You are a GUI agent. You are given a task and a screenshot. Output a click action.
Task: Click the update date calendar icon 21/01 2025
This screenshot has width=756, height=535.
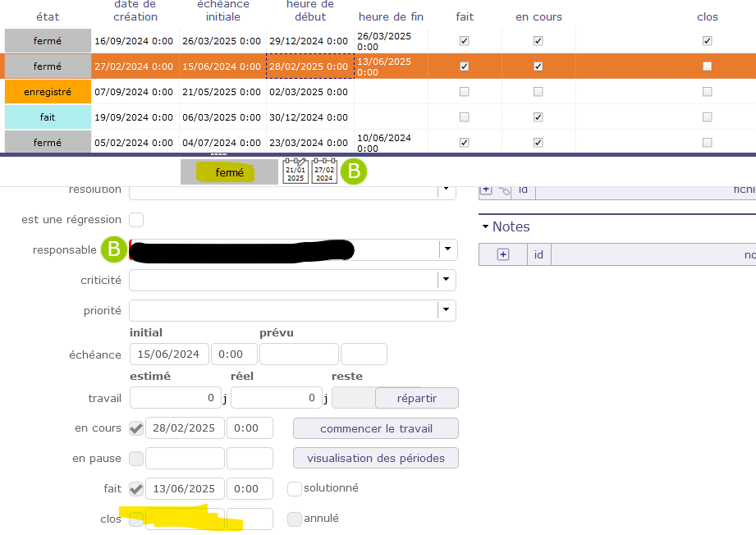click(296, 171)
